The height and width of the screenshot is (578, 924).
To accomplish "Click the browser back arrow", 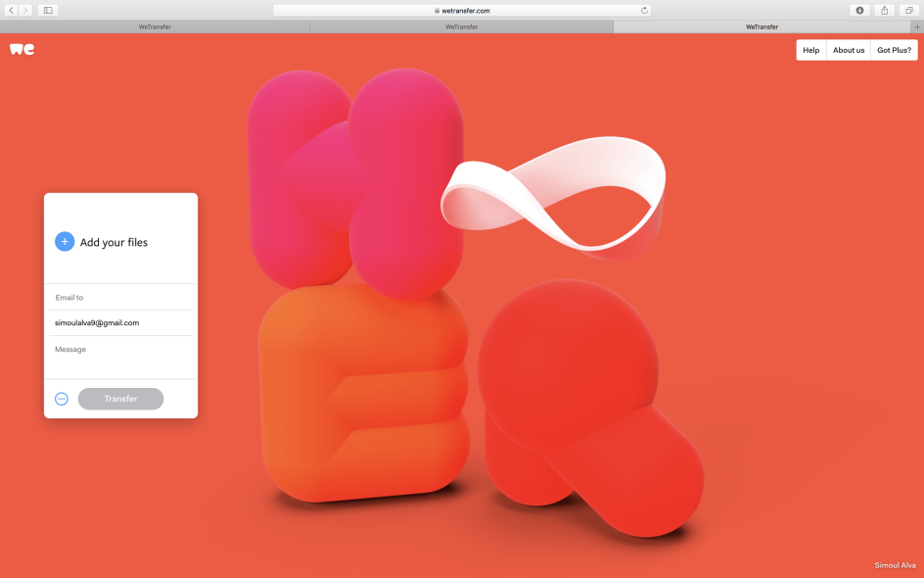I will 10,10.
